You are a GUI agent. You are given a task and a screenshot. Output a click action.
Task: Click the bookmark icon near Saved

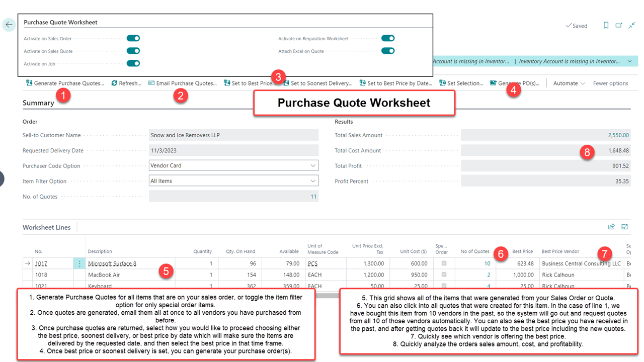pos(606,26)
